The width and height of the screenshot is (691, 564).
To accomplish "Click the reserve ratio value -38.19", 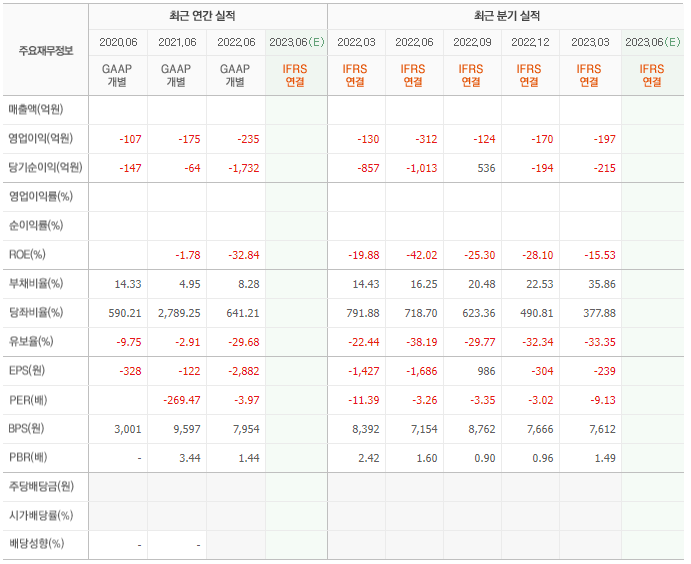I will tap(422, 342).
